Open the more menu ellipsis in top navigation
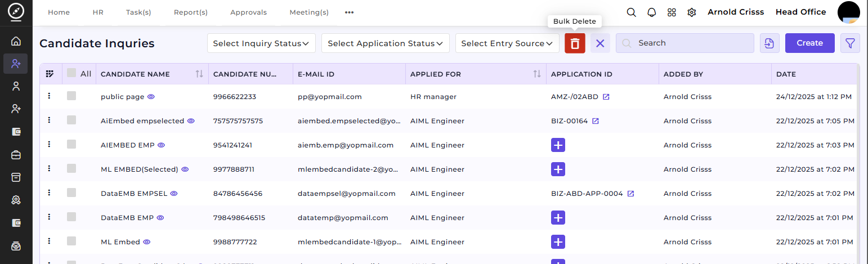This screenshot has width=868, height=264. (x=349, y=12)
